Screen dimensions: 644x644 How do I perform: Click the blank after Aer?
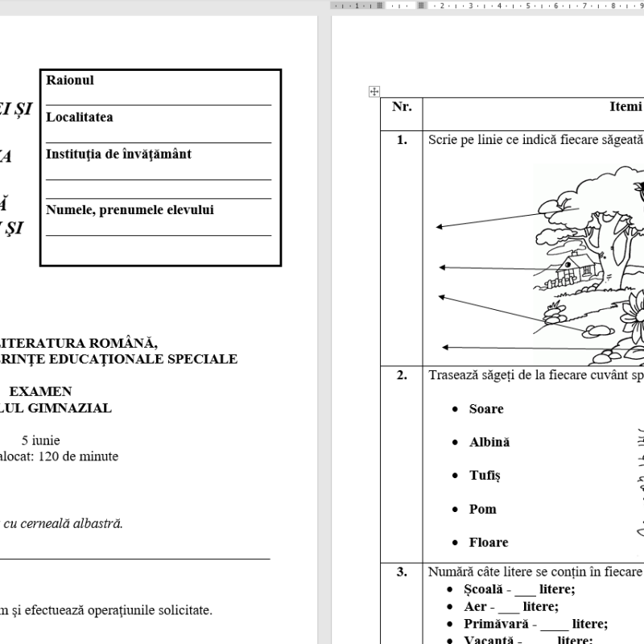510,609
